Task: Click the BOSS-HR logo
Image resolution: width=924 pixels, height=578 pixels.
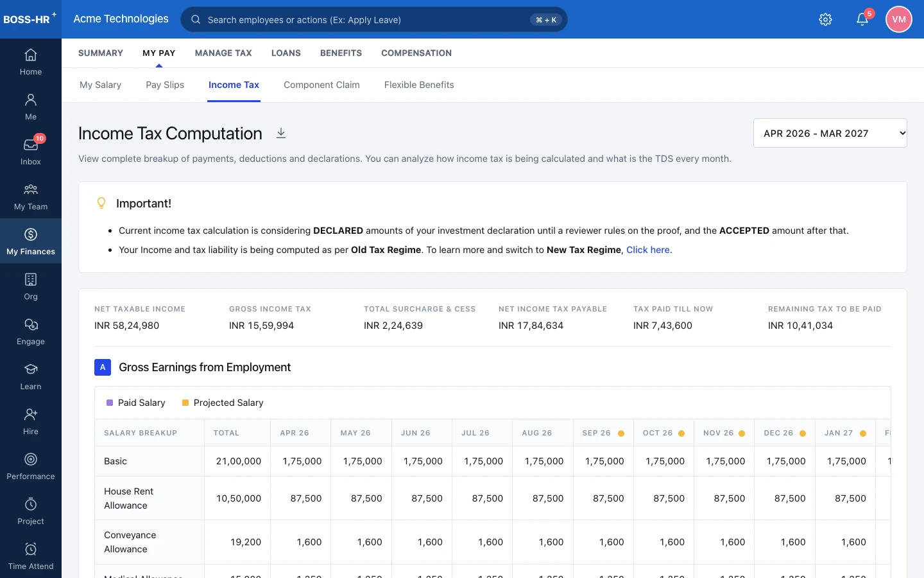Action: point(29,19)
